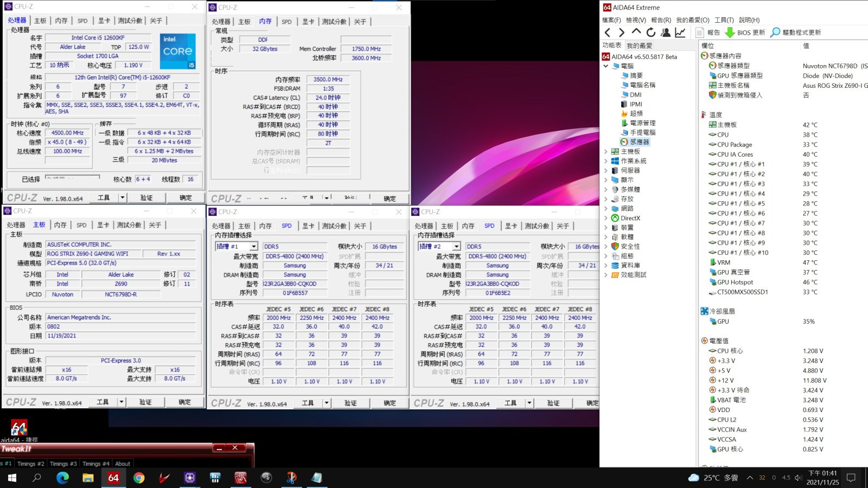Click the Windows Start button
Screen dimensions: 868x488
(x=12, y=478)
